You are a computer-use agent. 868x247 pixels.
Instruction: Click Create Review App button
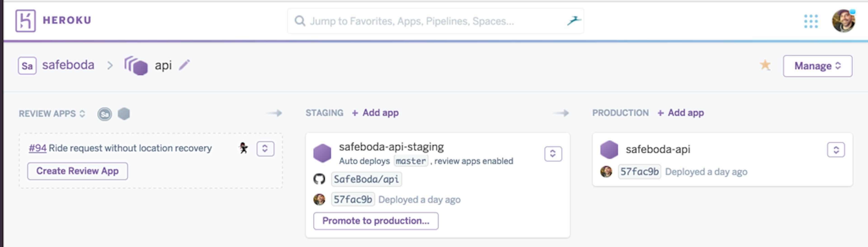tap(78, 171)
